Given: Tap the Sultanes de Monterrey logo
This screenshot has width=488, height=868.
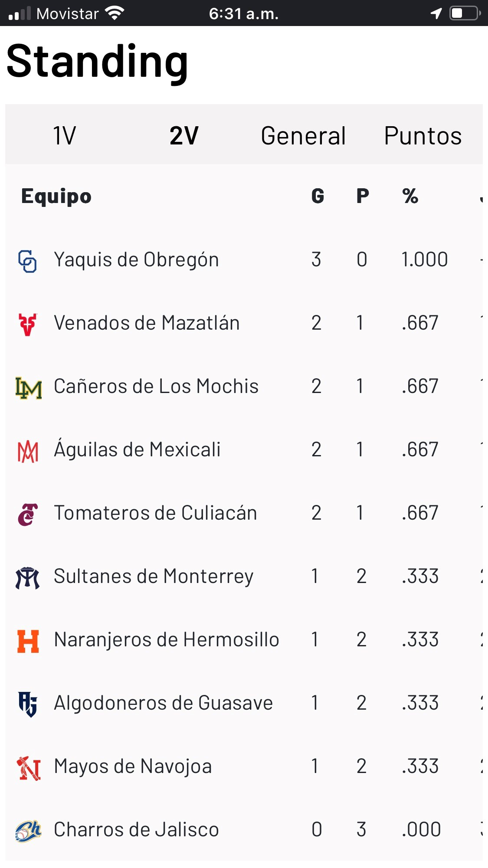Looking at the screenshot, I should (x=28, y=578).
